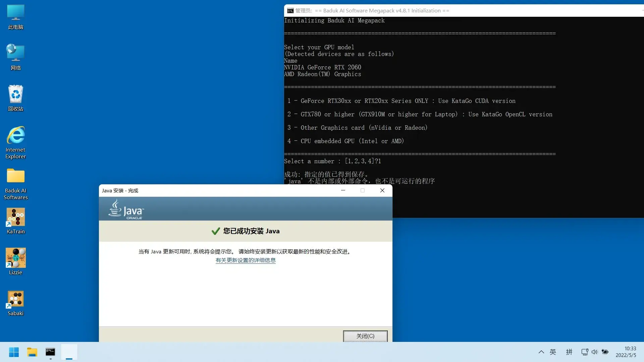Open the 此电脑 desktop icon
The image size is (644, 362).
pos(15,17)
